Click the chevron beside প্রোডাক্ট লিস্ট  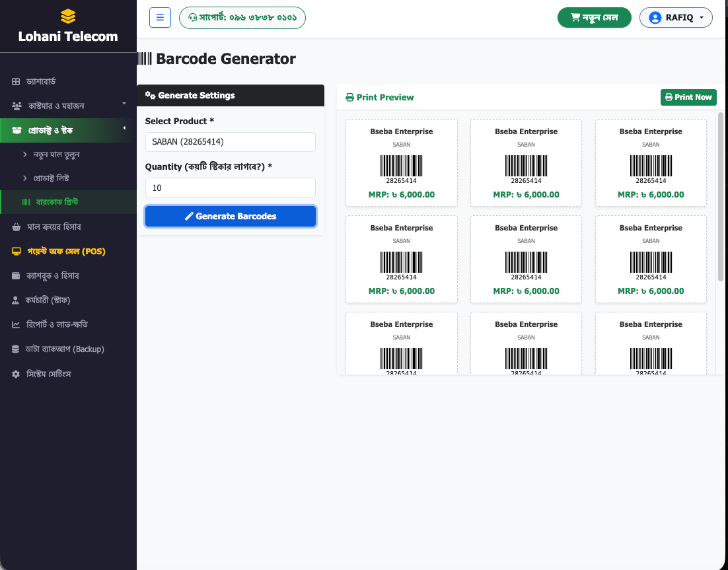point(25,178)
